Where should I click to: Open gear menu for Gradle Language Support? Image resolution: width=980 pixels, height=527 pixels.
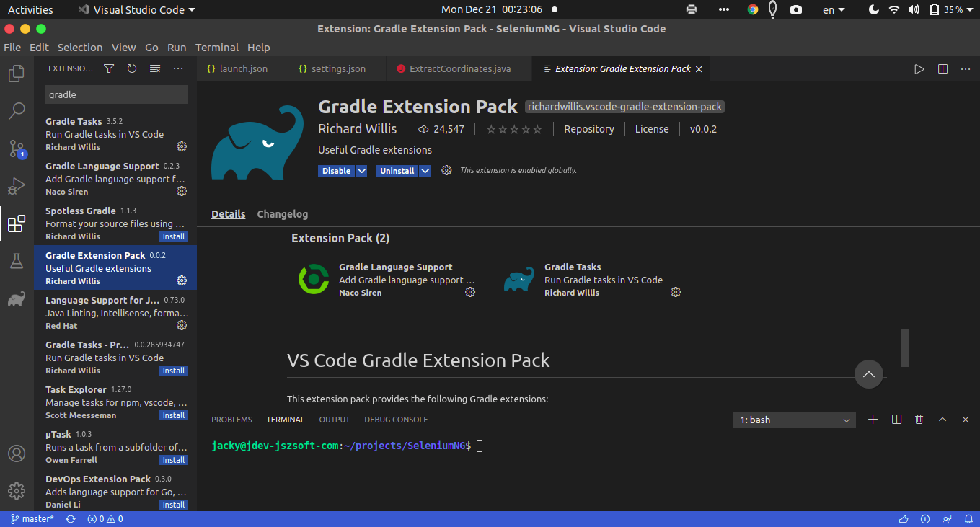tap(182, 191)
